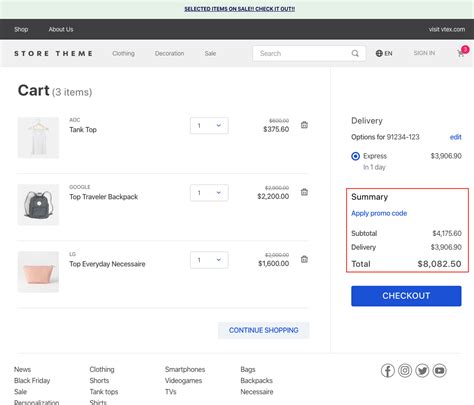Open the Shorts footer link

[x=99, y=381]
